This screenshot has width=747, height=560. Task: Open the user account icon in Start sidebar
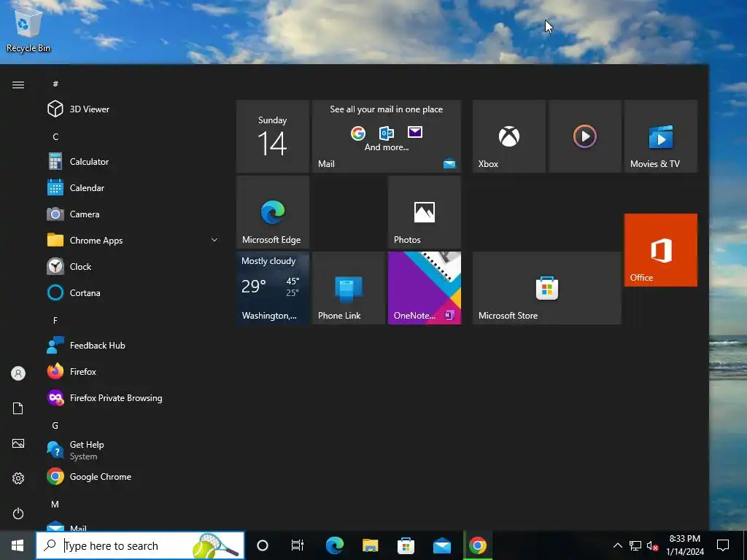coord(18,373)
